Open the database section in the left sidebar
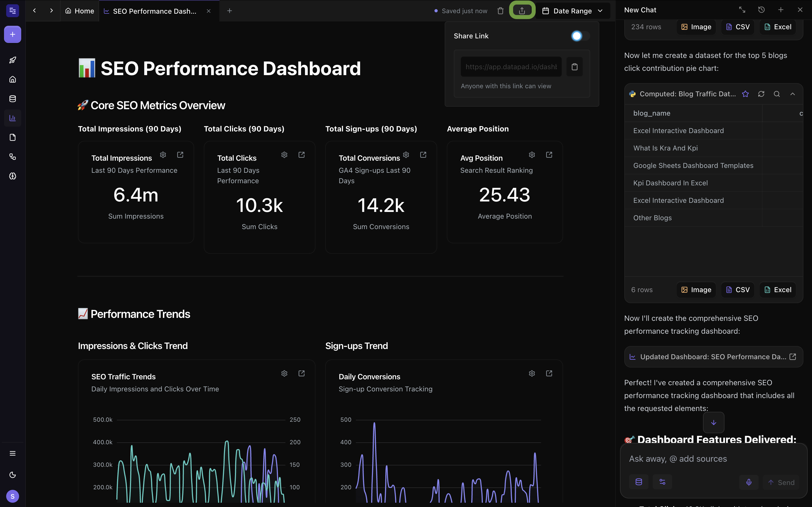The height and width of the screenshot is (507, 812). (12, 99)
